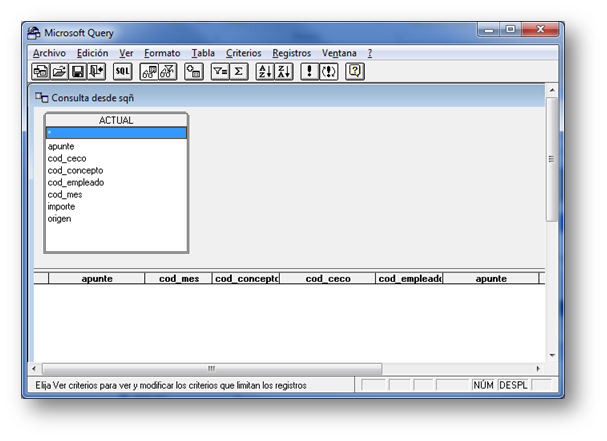Click the Cycle Through Totals sigma icon

pos(239,72)
